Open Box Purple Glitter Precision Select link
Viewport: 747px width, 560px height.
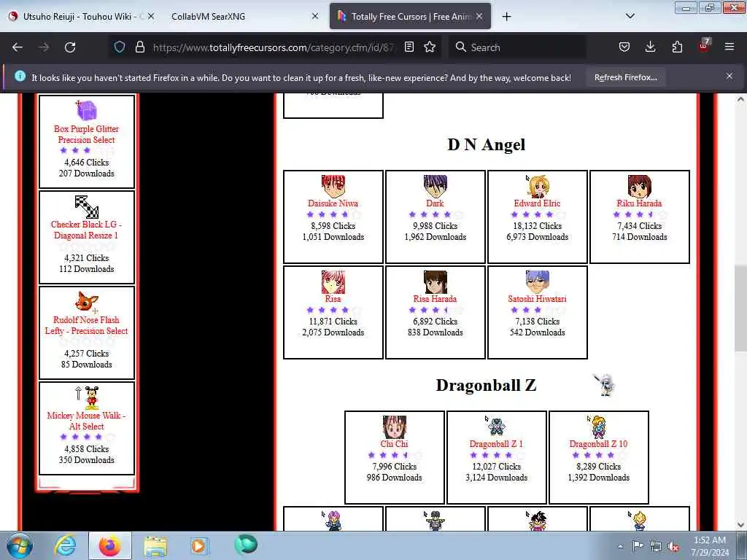click(x=86, y=134)
